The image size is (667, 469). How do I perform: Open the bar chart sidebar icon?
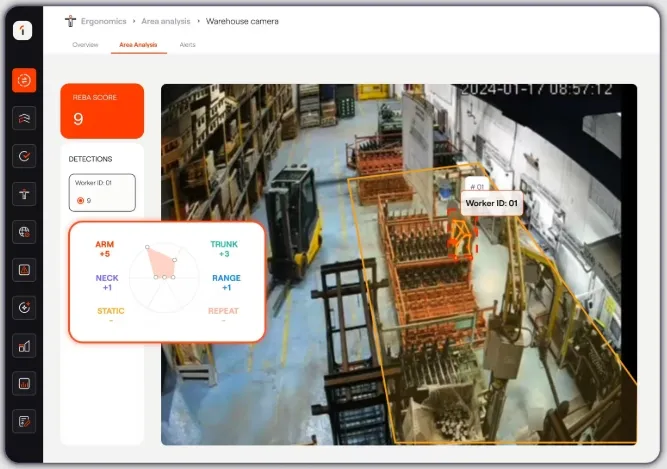(24, 346)
